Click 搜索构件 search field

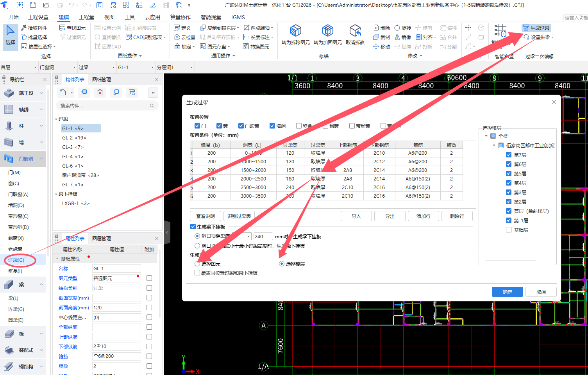107,105
